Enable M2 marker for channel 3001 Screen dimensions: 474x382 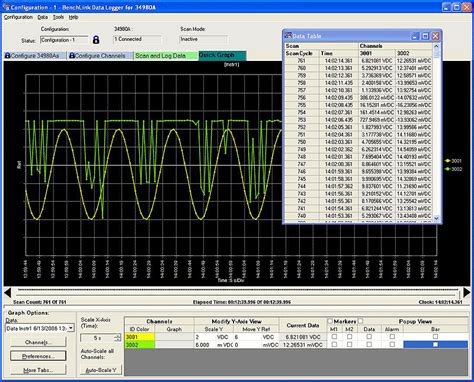(349, 337)
